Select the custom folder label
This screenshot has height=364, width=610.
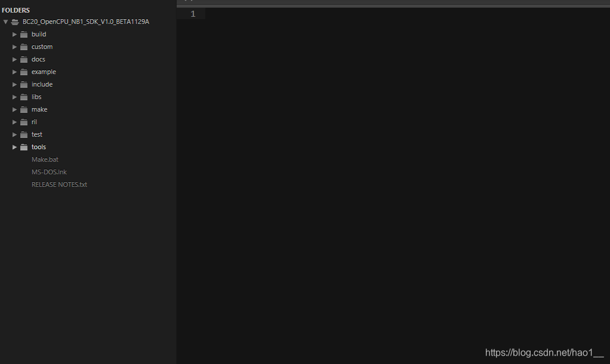click(x=42, y=47)
